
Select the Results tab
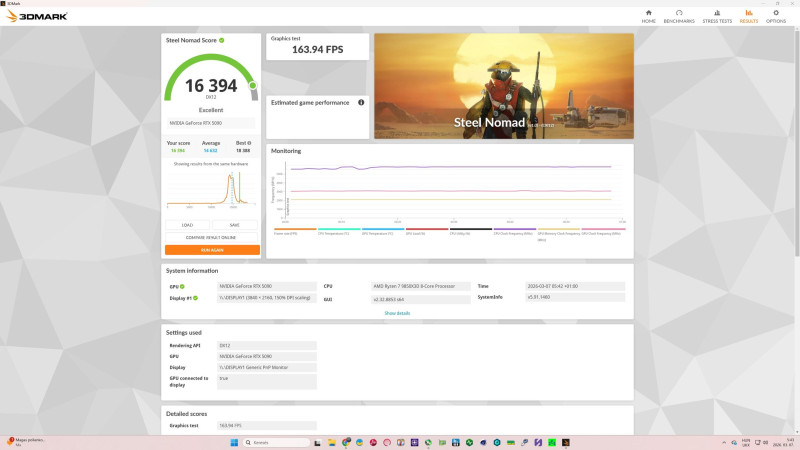coord(748,16)
